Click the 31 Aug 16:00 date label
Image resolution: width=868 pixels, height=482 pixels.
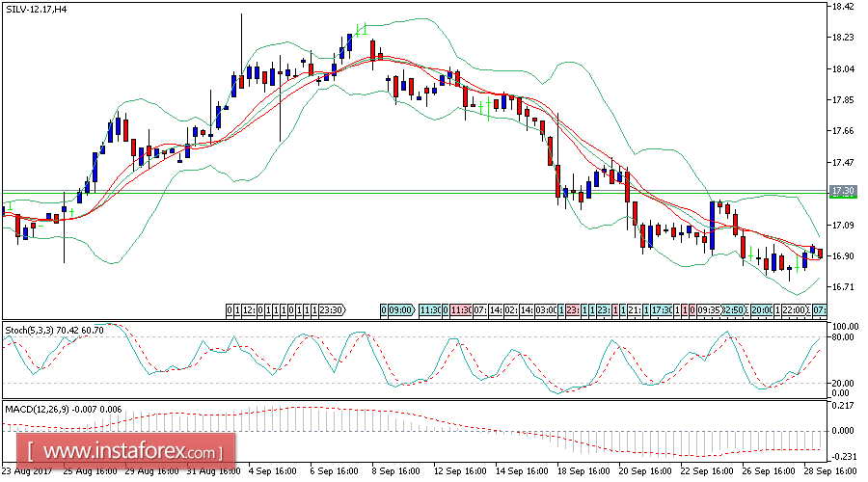214,471
